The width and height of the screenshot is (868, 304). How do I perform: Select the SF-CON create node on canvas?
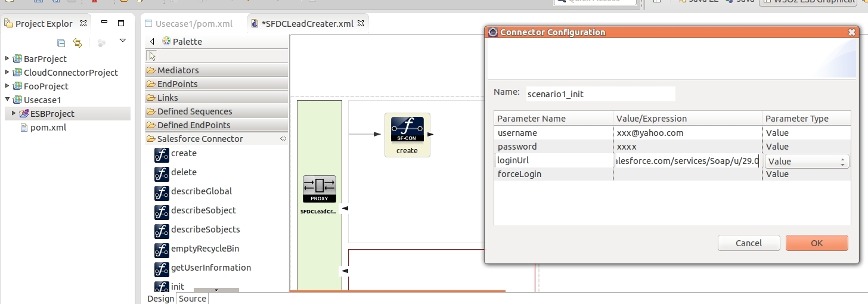[407, 134]
